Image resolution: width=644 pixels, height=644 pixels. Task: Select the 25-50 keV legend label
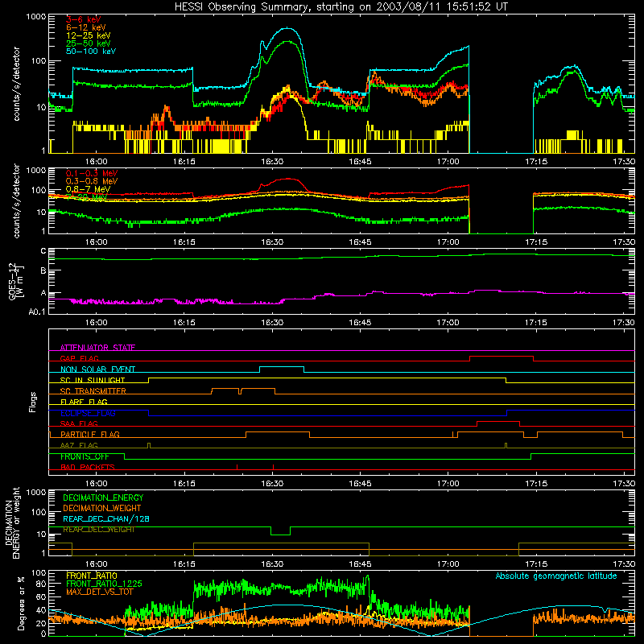89,43
